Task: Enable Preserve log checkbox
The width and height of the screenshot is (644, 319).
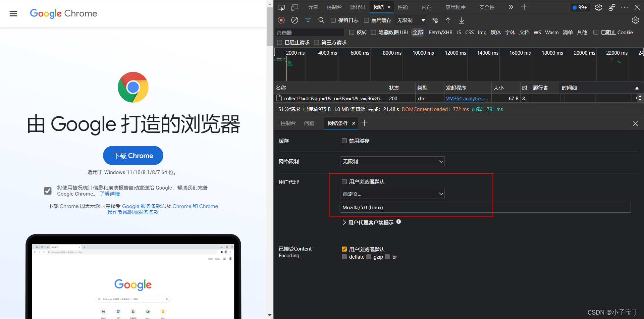Action: tap(333, 20)
